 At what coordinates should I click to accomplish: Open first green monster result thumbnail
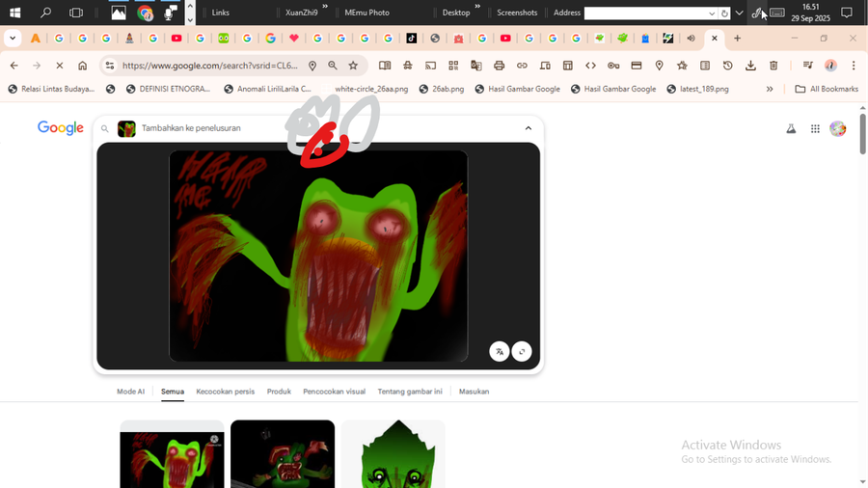point(173,453)
